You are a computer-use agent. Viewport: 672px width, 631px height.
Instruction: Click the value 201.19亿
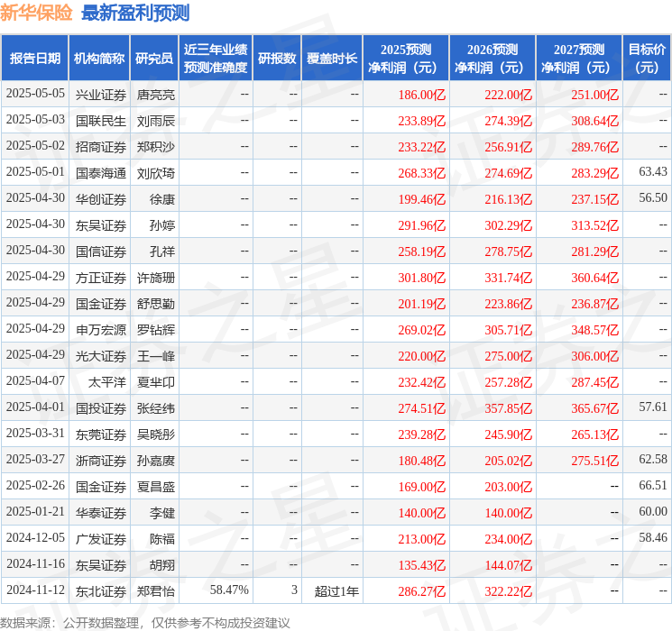pos(422,304)
